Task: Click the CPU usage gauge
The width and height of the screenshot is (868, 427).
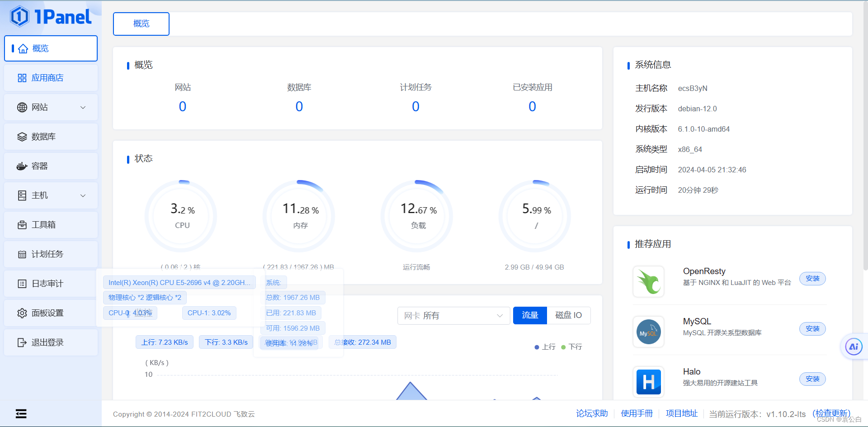Action: pyautogui.click(x=181, y=216)
